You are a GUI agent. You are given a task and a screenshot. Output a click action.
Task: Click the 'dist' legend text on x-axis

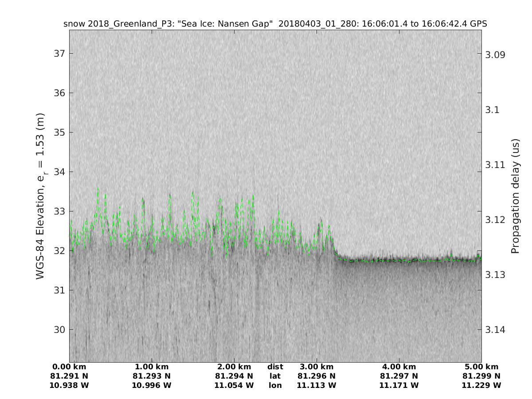275,367
